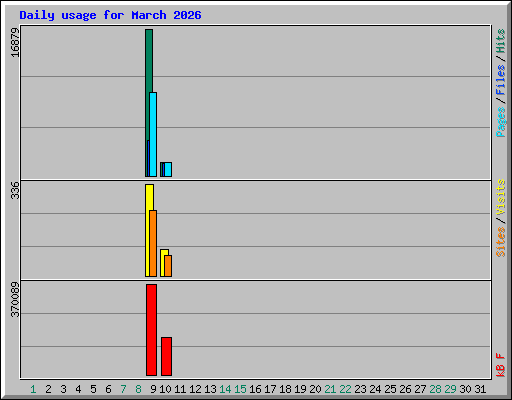Click day 21 on the x-axis

point(330,389)
